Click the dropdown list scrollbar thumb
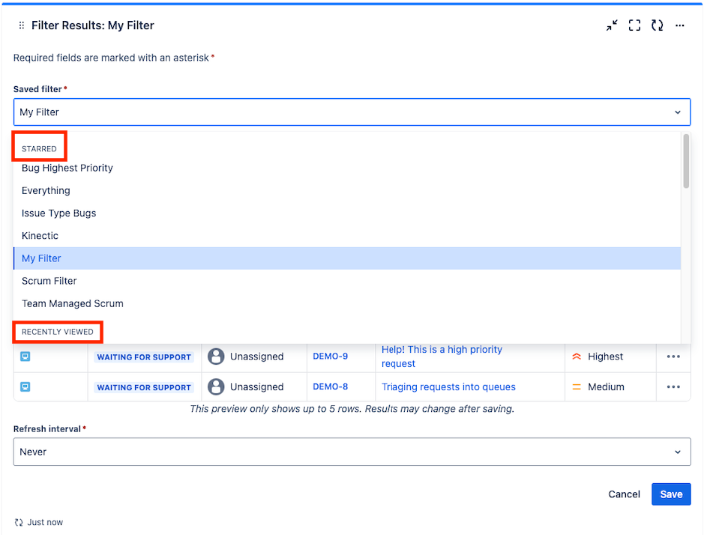704x535 pixels. click(x=686, y=161)
